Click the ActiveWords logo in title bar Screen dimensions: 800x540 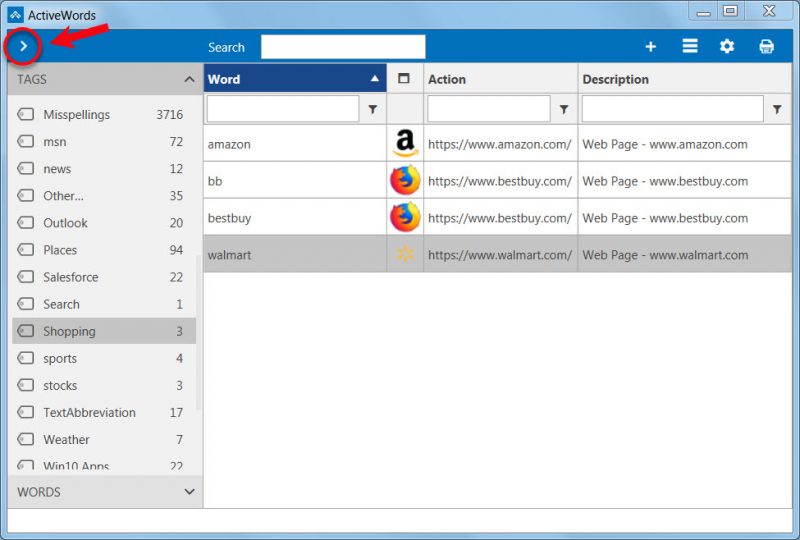[15, 15]
